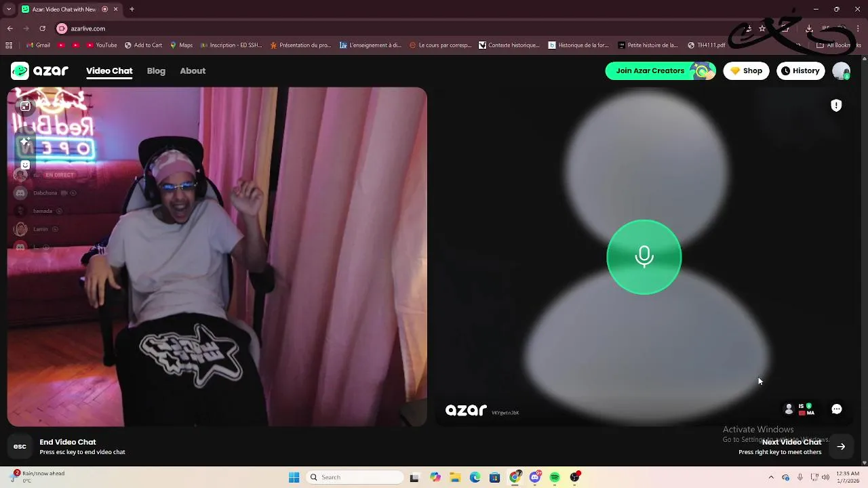
Task: Open Windows Start menu
Action: (x=294, y=477)
